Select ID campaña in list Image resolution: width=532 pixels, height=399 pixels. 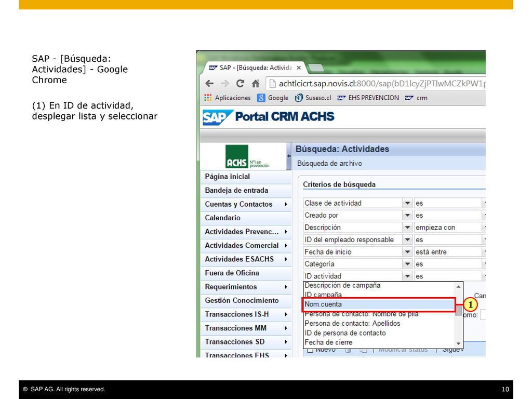[379, 295]
